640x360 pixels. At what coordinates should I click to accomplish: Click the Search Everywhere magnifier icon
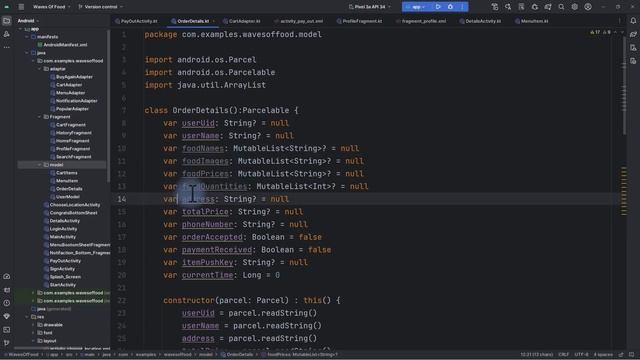(x=561, y=7)
